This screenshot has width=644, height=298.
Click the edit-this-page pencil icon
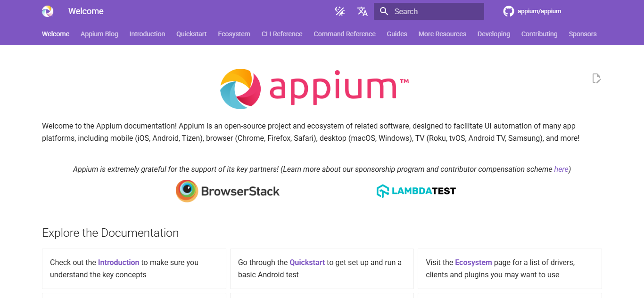[x=596, y=78]
